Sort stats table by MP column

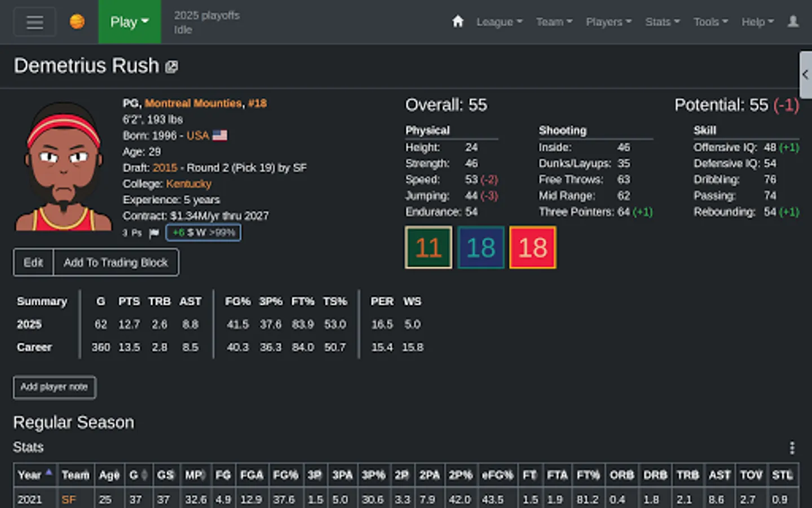point(196,475)
